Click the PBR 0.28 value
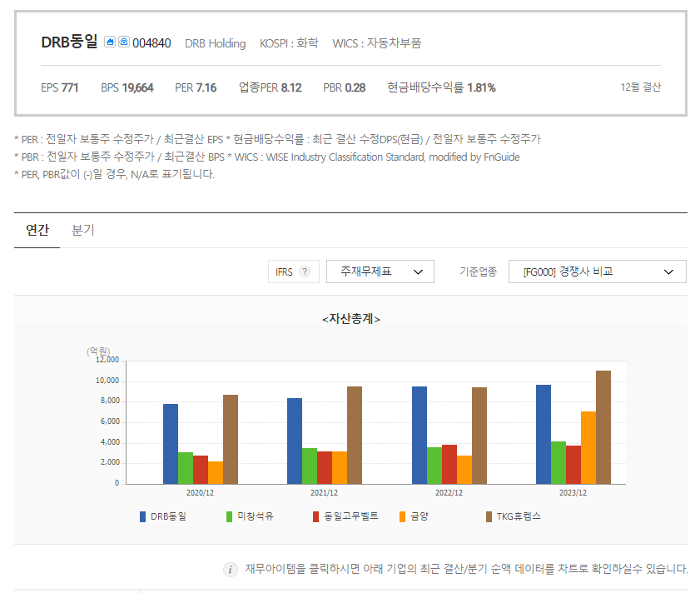This screenshot has width=700, height=593. (x=345, y=87)
